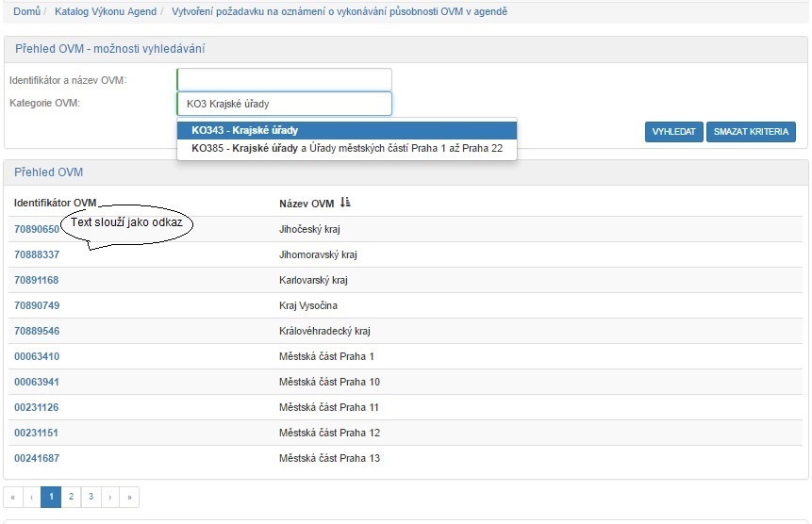Open the Domů breadcrumb

pos(26,11)
